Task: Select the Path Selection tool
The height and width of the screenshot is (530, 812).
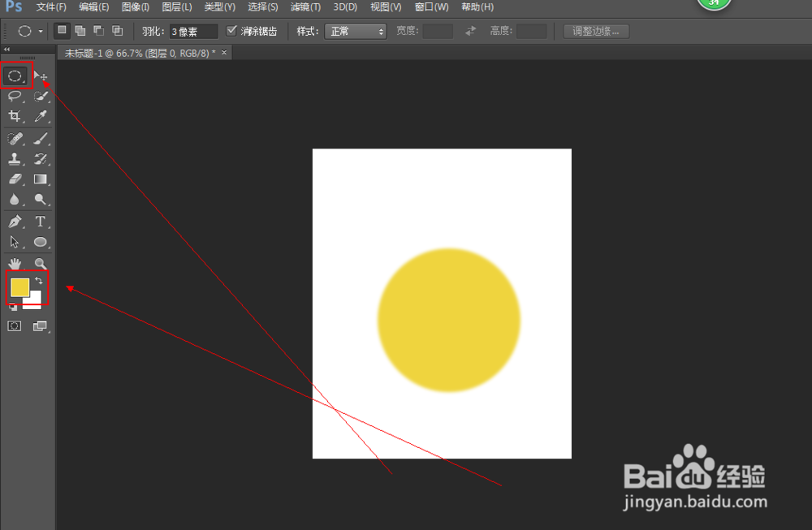Action: point(15,242)
